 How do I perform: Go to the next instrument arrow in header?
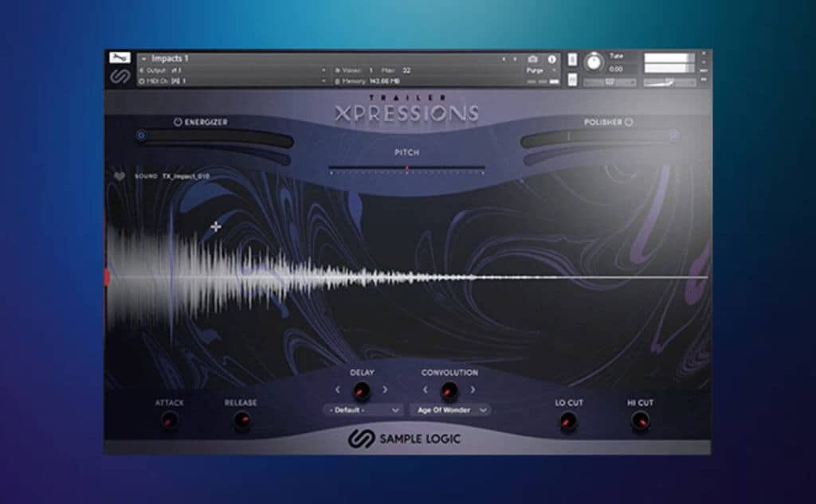point(515,59)
